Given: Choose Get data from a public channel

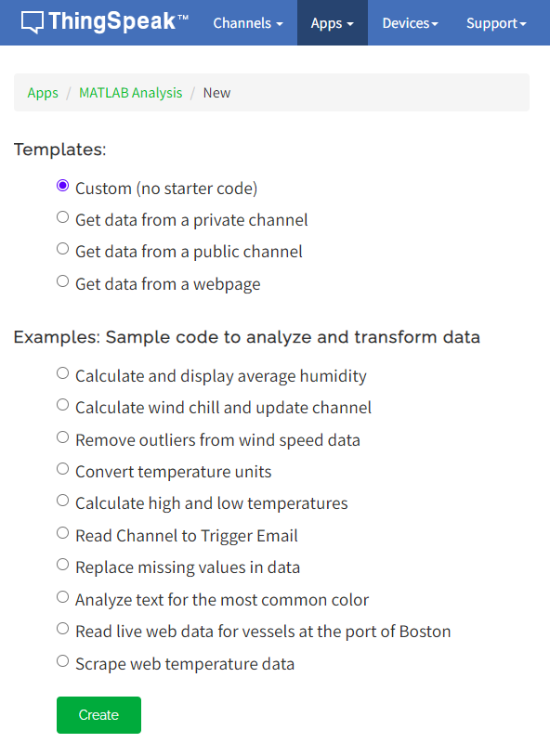Looking at the screenshot, I should pyautogui.click(x=63, y=249).
